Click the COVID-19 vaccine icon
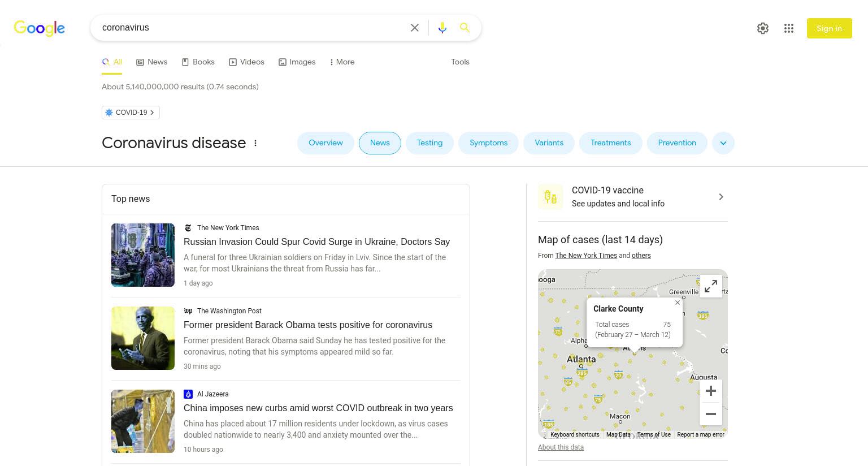Screen dimensions: 868x466 550,197
